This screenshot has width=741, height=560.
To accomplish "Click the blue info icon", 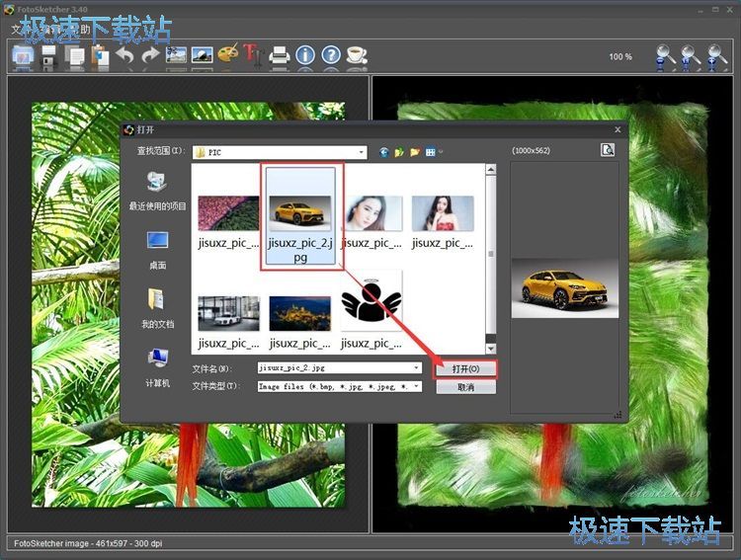I will [x=305, y=55].
